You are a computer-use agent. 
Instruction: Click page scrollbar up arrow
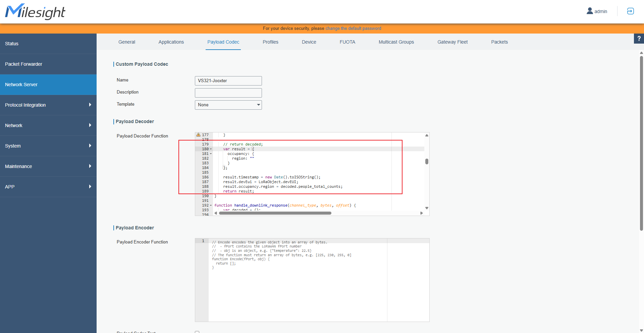pyautogui.click(x=641, y=53)
